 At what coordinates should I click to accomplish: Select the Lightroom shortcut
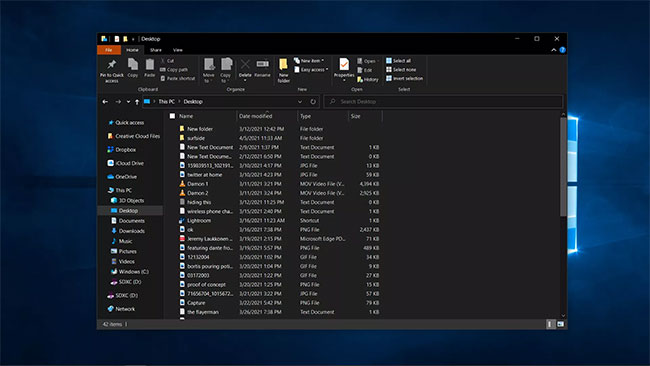(x=199, y=221)
